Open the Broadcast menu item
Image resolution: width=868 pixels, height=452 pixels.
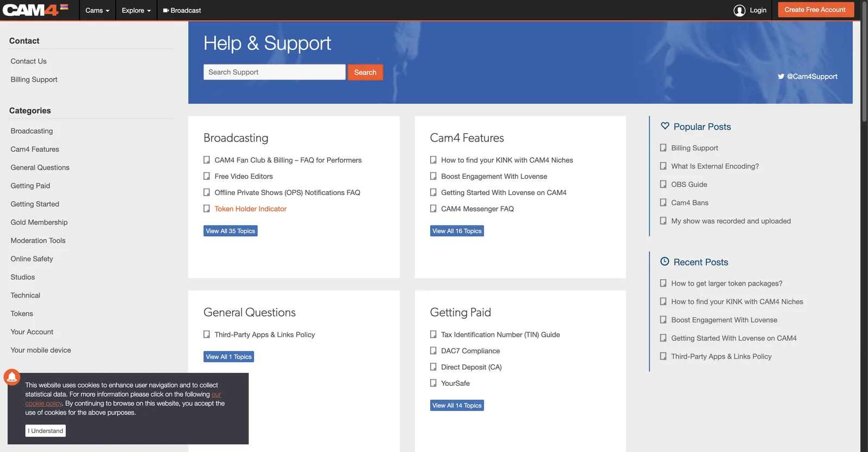pyautogui.click(x=182, y=10)
